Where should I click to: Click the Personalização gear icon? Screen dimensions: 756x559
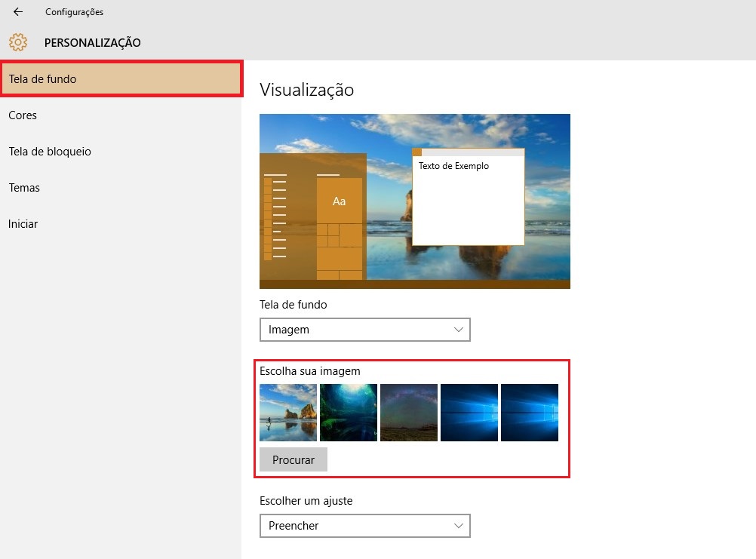click(18, 42)
